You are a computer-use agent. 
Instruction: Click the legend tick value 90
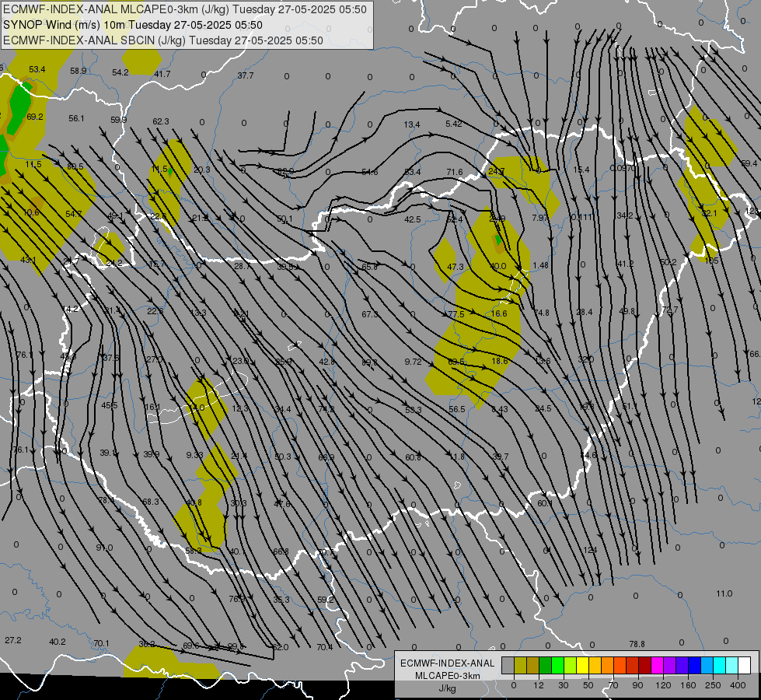point(637,685)
